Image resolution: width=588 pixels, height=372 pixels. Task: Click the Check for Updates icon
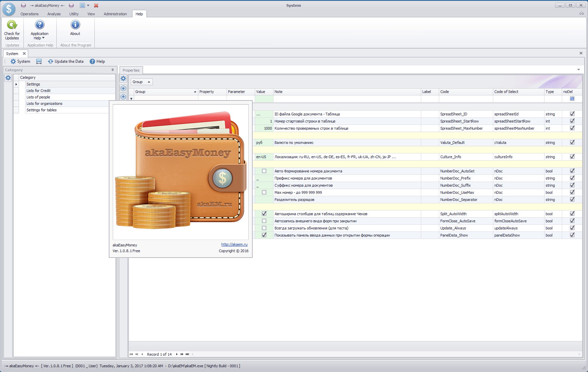tap(12, 25)
